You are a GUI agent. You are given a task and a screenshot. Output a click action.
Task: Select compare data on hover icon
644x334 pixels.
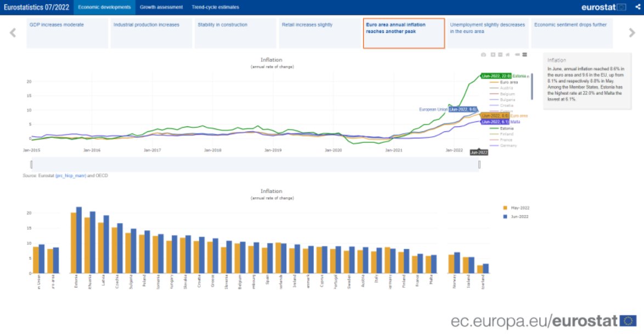(524, 55)
